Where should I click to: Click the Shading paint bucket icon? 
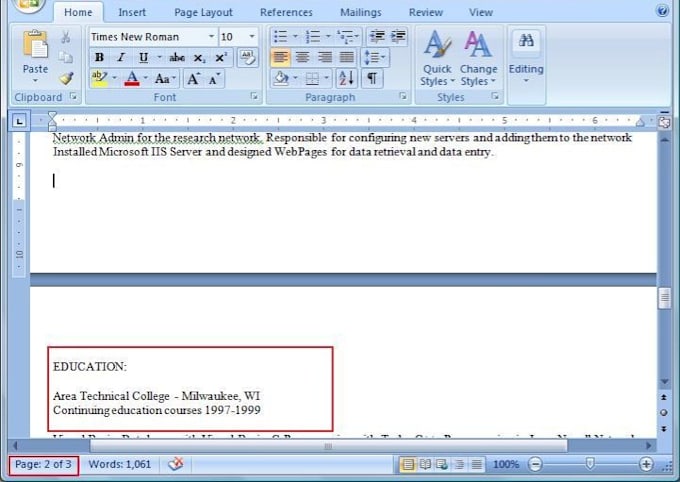pyautogui.click(x=281, y=79)
